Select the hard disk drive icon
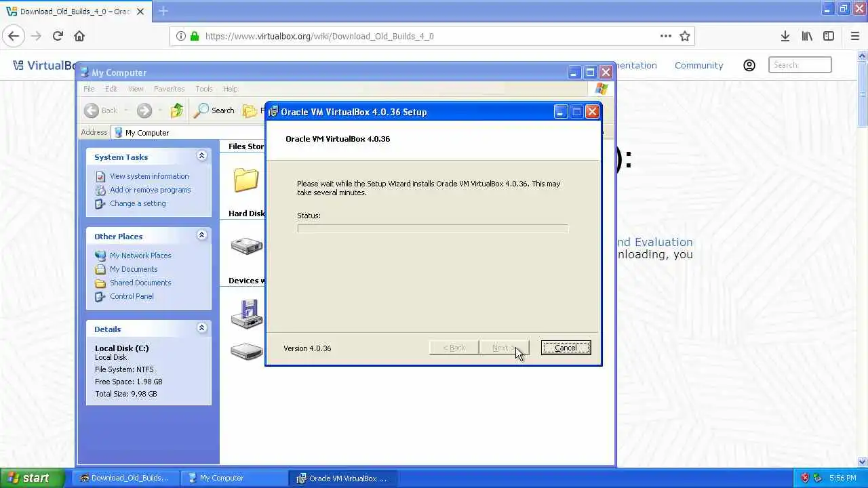This screenshot has width=868, height=488. tap(246, 245)
